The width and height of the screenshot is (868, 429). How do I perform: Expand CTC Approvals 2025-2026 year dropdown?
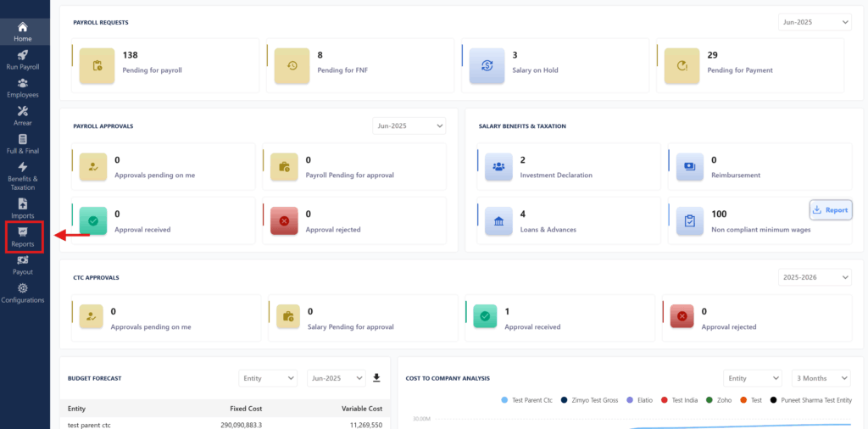click(x=815, y=277)
